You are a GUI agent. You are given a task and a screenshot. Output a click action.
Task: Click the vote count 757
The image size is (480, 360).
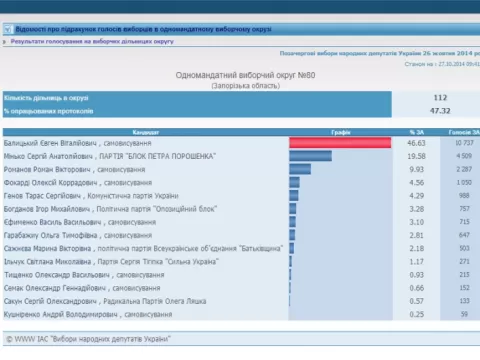464,209
